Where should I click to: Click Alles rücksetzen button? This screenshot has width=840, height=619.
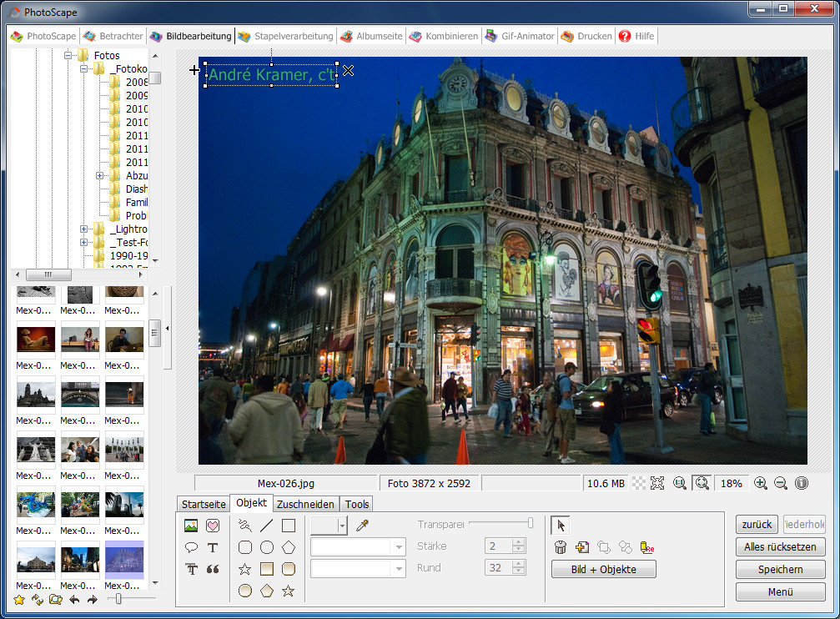point(780,546)
